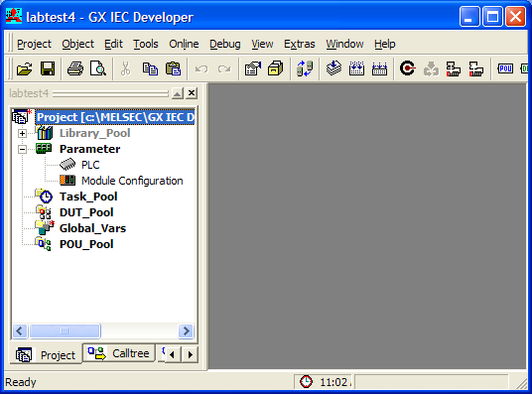Switch to the Calltree tab
Viewport: 532px width, 394px height.
point(119,353)
